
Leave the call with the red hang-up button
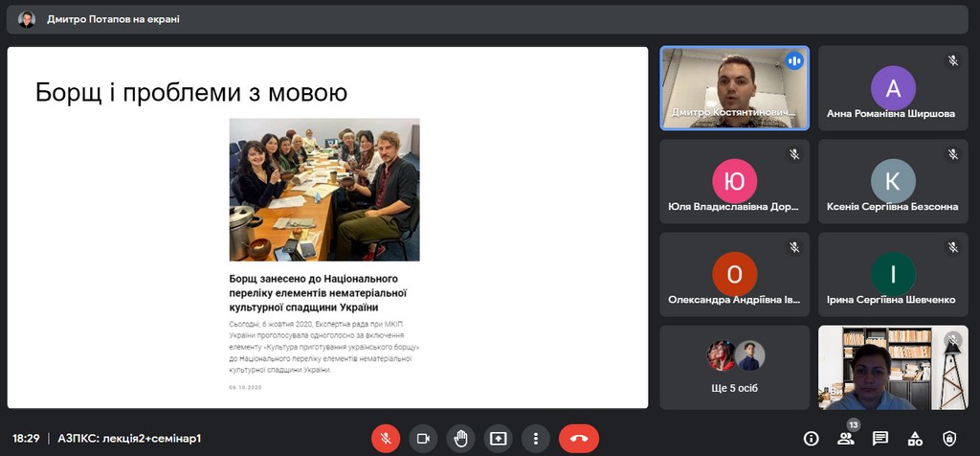pyautogui.click(x=578, y=439)
